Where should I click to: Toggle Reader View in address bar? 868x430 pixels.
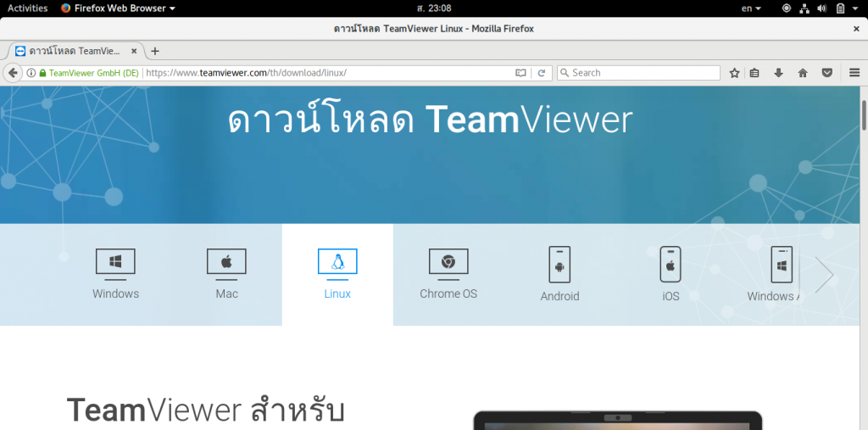pyautogui.click(x=520, y=73)
